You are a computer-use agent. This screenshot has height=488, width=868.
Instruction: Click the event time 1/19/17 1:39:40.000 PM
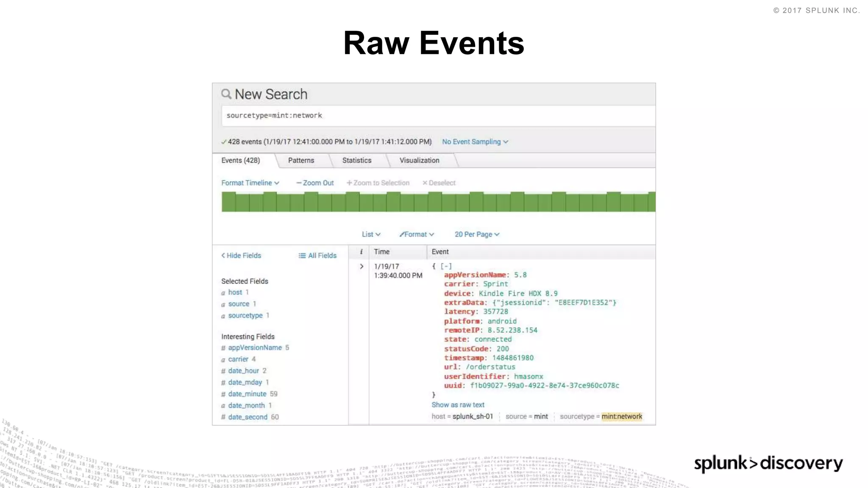pyautogui.click(x=398, y=271)
